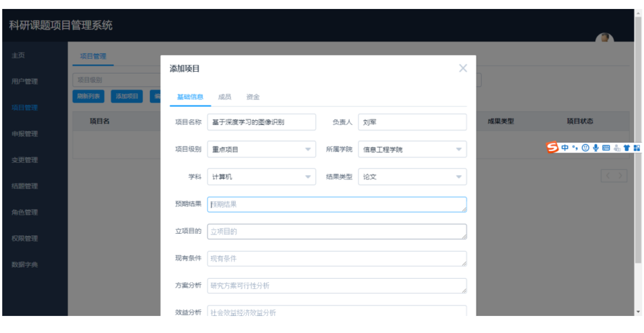Viewport: 644px width, 333px height.
Task: Change input method skin via shirt icon
Action: pyautogui.click(x=626, y=147)
